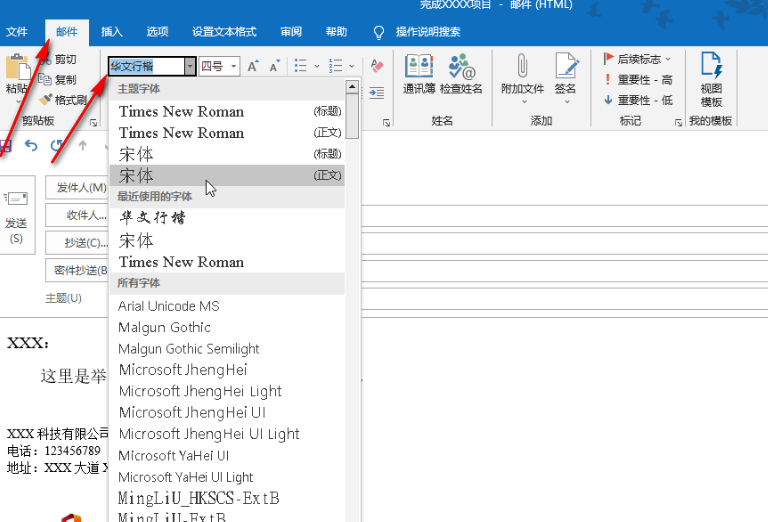Open the tags (标记) group dialog launcher
This screenshot has height=522, width=768.
pos(678,123)
